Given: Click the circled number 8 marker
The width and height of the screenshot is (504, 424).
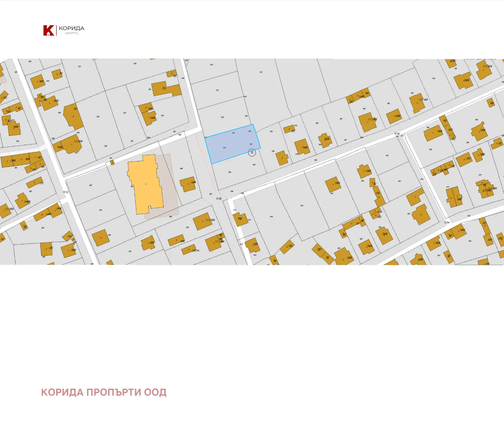Looking at the screenshot, I should tap(252, 153).
